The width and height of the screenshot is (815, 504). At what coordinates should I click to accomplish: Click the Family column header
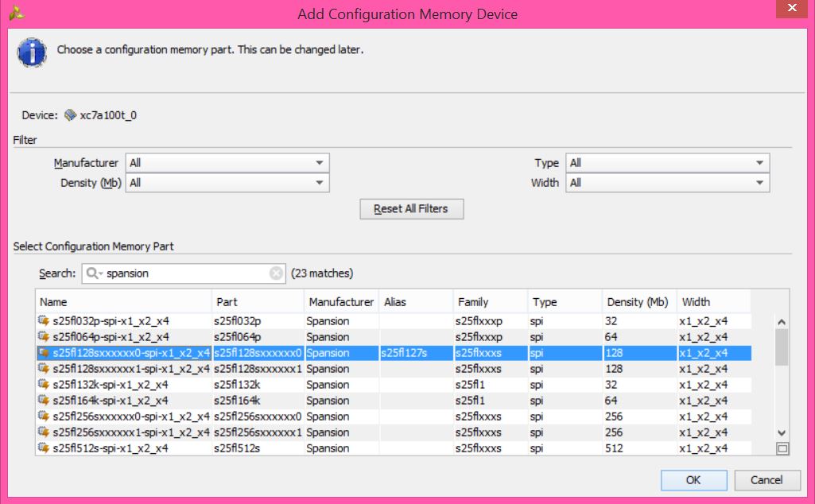[491, 302]
